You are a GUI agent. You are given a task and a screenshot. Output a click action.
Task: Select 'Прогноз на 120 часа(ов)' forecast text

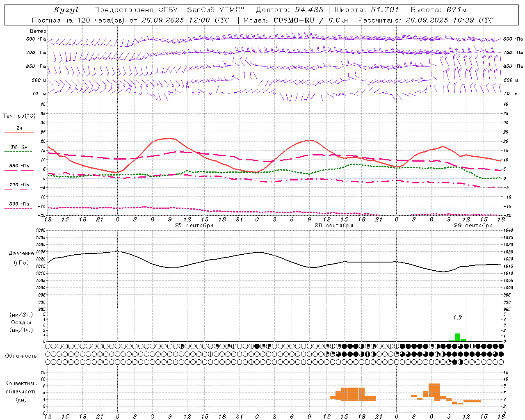tap(79, 20)
